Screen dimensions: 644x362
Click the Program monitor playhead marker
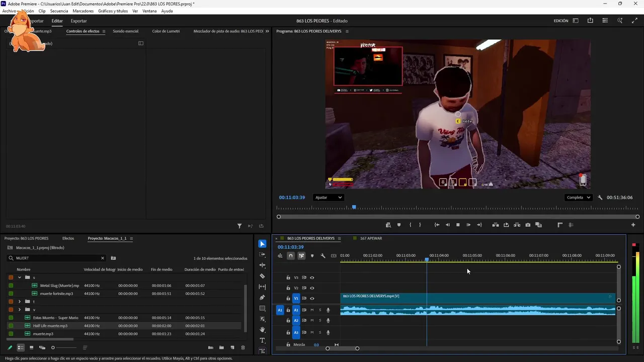coord(354,207)
